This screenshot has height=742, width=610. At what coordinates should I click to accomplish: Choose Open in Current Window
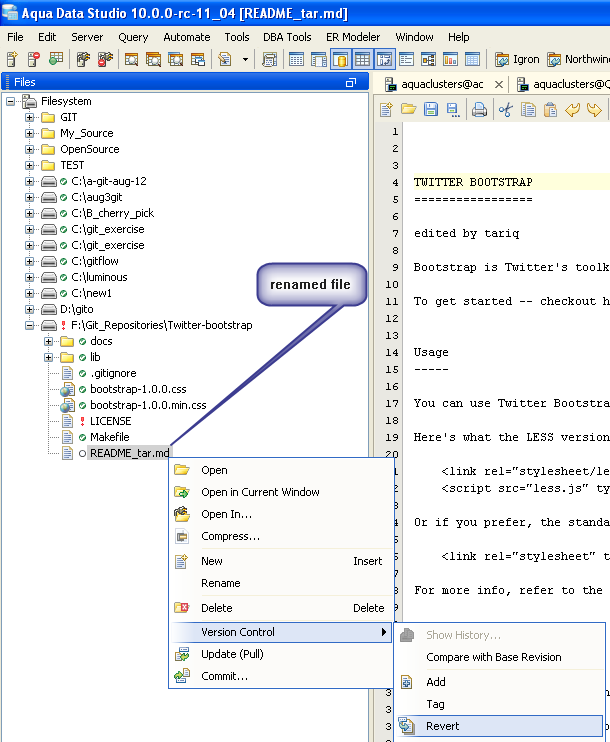click(281, 492)
